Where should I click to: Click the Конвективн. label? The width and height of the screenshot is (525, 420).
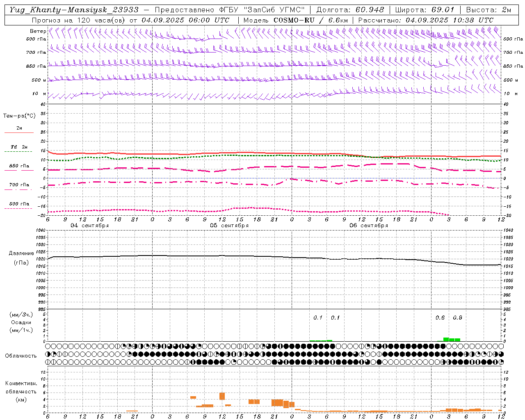[x=21, y=383]
